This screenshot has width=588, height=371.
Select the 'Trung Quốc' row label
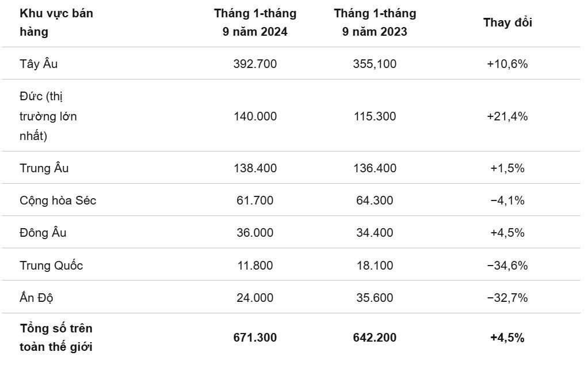pyautogui.click(x=51, y=266)
